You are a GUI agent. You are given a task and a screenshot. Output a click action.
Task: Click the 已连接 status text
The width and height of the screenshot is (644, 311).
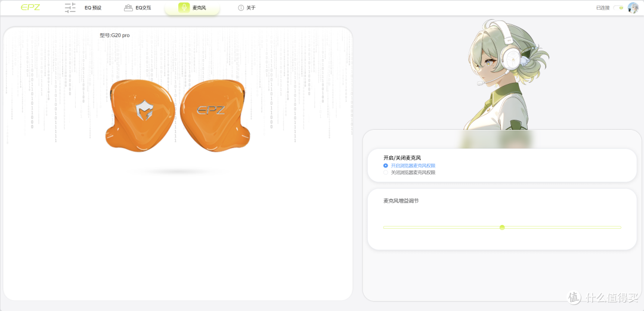coord(603,8)
